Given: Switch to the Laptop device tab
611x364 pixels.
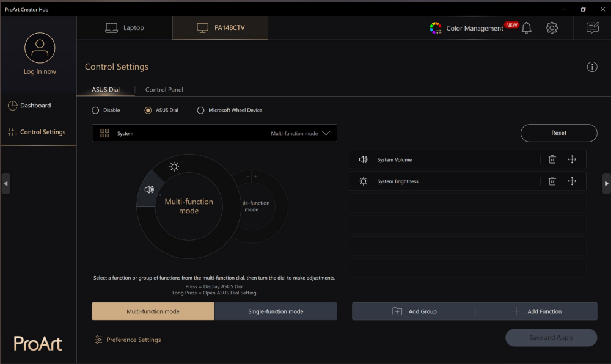Looking at the screenshot, I should point(124,27).
